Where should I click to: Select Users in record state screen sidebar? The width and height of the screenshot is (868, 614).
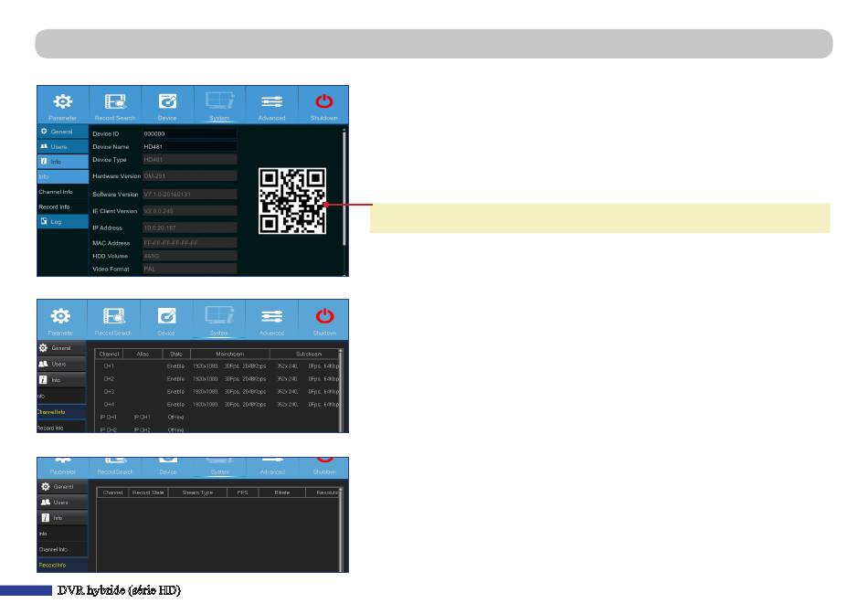tap(62, 503)
